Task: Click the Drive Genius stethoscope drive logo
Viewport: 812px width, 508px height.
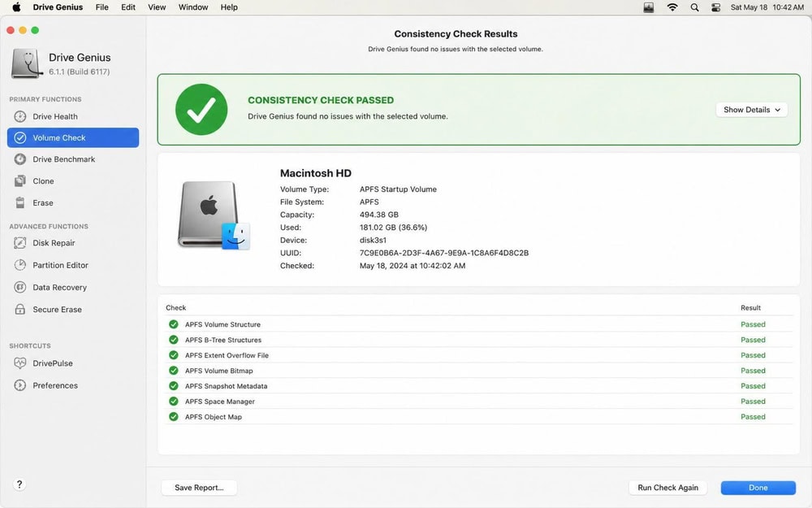Action: [x=27, y=63]
